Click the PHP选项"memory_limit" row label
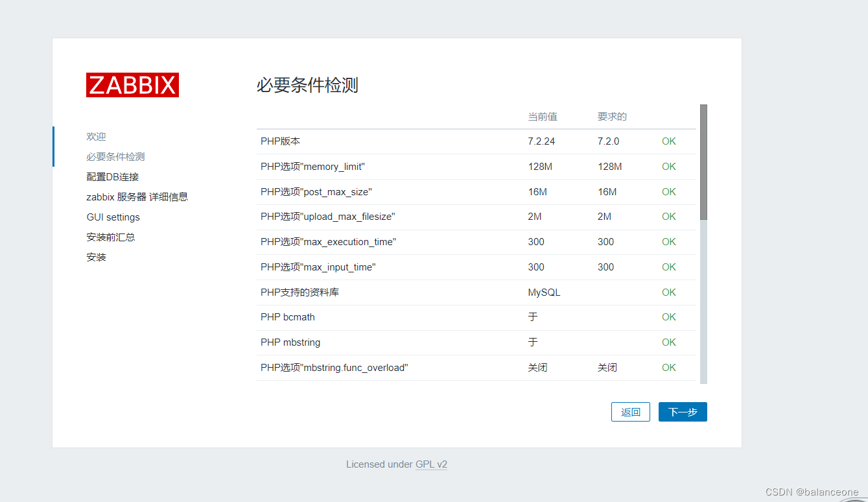The image size is (868, 502). [x=313, y=167]
